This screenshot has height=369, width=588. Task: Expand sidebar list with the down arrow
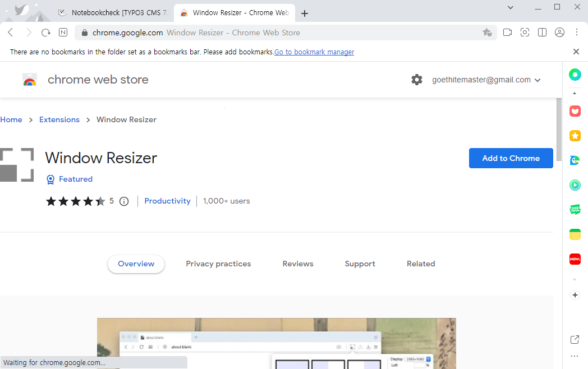575,280
